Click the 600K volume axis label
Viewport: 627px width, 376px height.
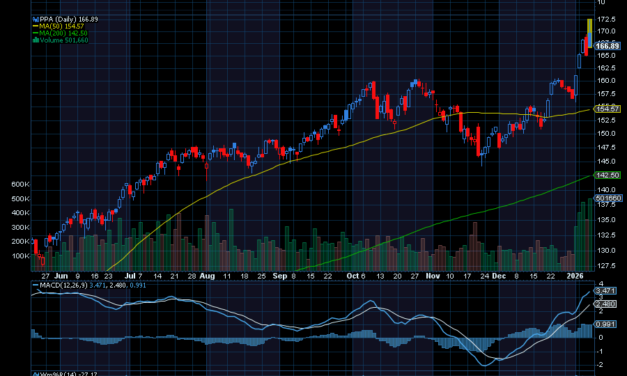(x=20, y=184)
